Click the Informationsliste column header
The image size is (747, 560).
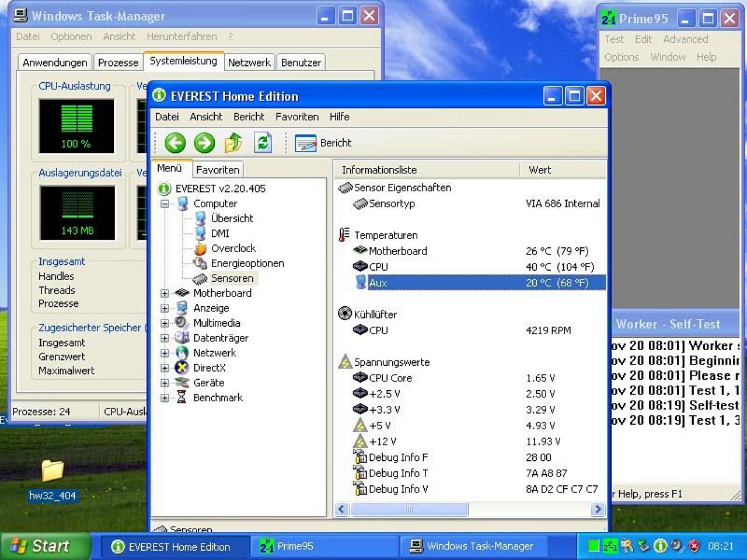coord(427,170)
